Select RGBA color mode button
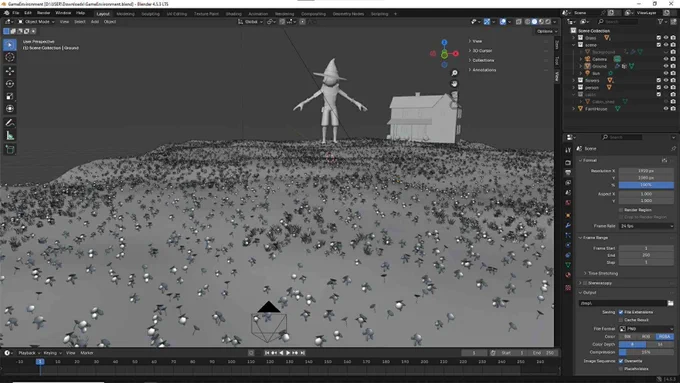This screenshot has height=383, width=680. point(664,337)
